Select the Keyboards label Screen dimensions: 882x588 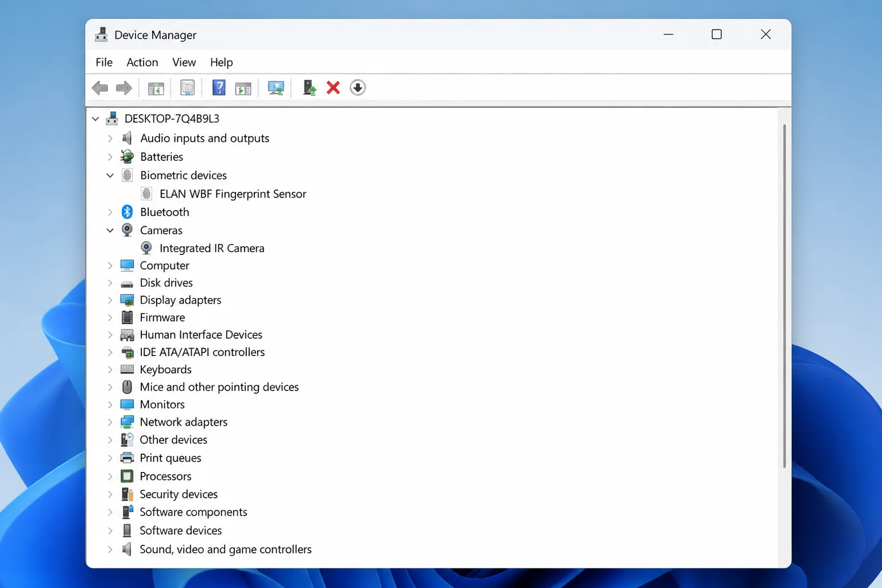(166, 370)
